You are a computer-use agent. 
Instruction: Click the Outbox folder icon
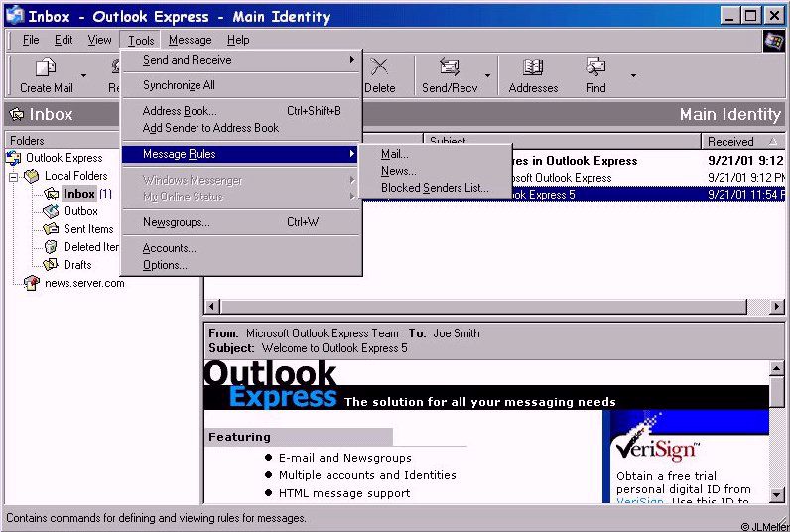[51, 211]
